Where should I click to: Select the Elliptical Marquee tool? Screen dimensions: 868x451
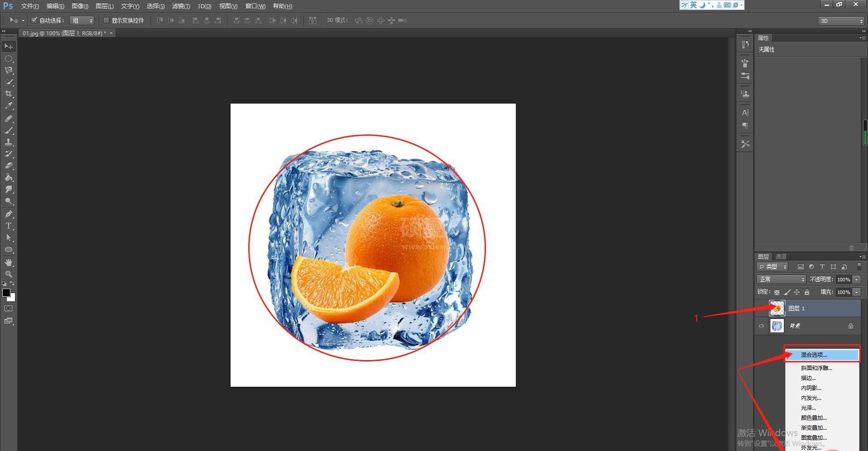(x=9, y=59)
